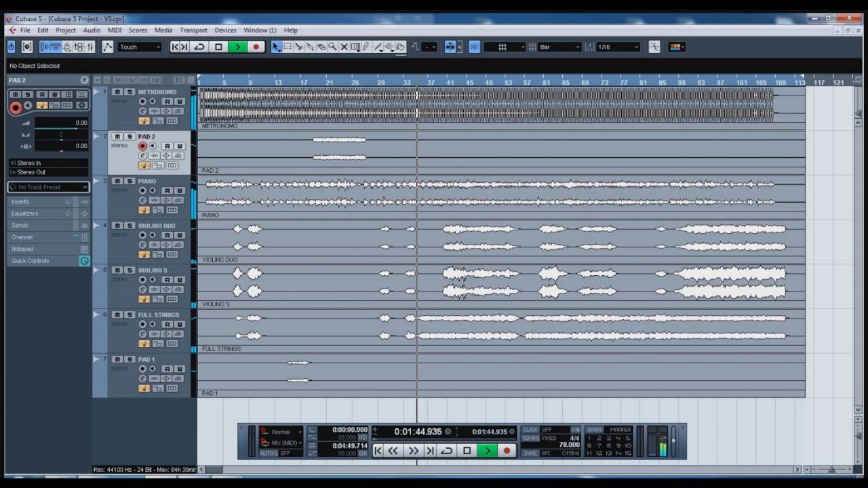Toggle the metronome CLICK in transport panel
Image resolution: width=868 pixels, height=488 pixels.
(x=530, y=430)
